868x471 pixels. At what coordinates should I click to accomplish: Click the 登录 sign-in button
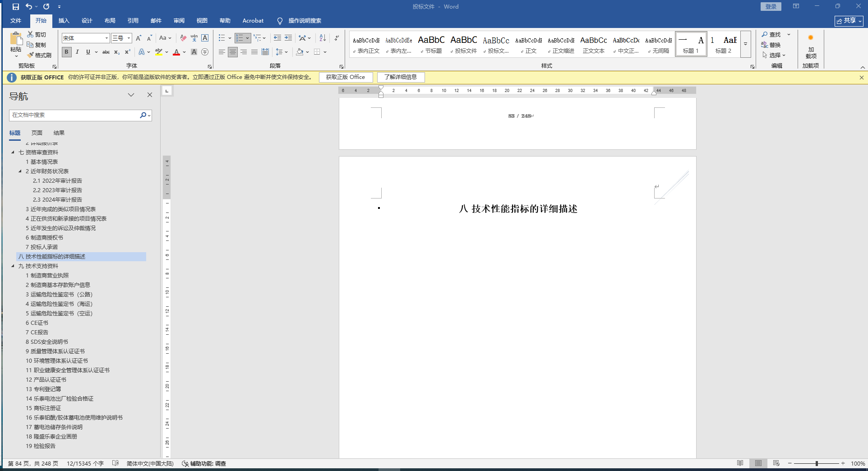(771, 6)
